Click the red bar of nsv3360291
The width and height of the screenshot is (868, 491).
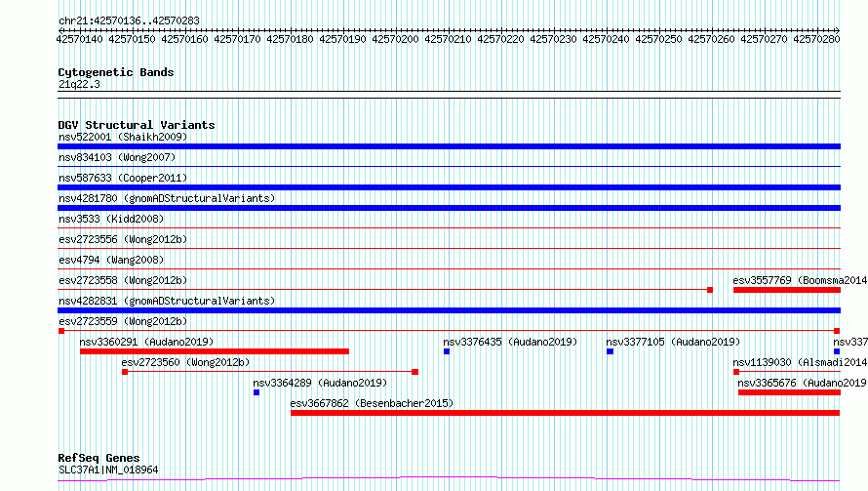(x=215, y=351)
